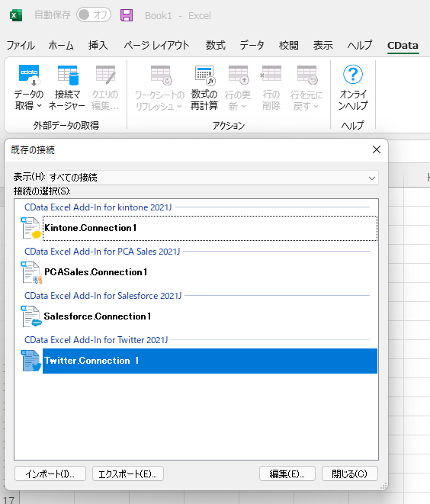The height and width of the screenshot is (504, 430).
Task: Switch to the ホーム ribbon tab
Action: 61,45
